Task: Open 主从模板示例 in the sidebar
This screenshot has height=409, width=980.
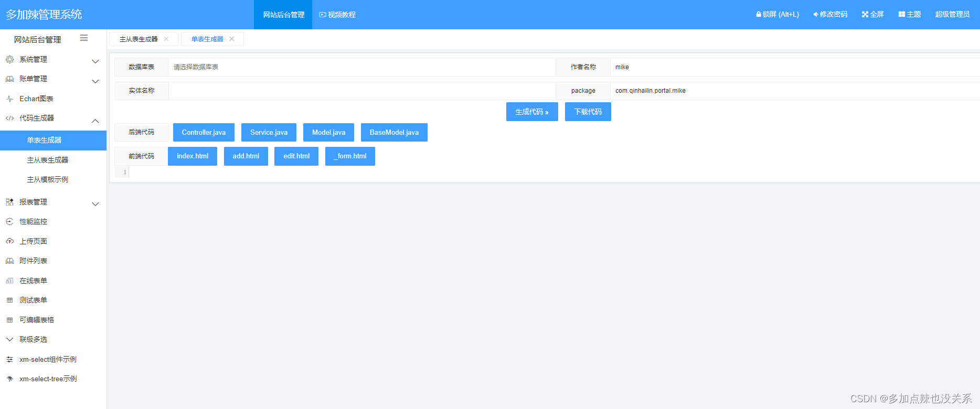Action: point(53,179)
